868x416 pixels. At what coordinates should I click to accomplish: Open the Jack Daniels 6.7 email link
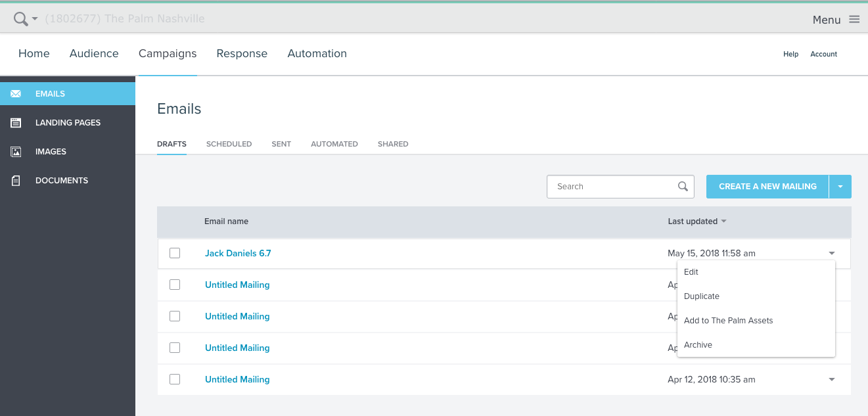pyautogui.click(x=238, y=253)
